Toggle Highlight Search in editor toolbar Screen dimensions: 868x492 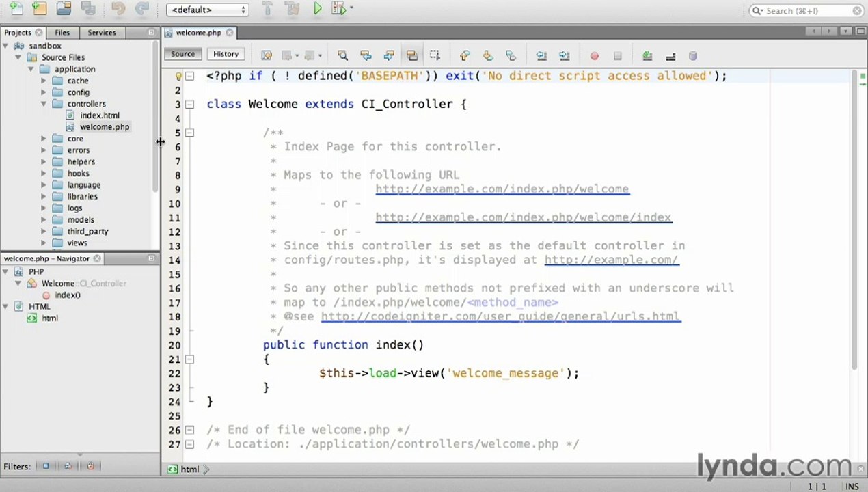[x=411, y=55]
